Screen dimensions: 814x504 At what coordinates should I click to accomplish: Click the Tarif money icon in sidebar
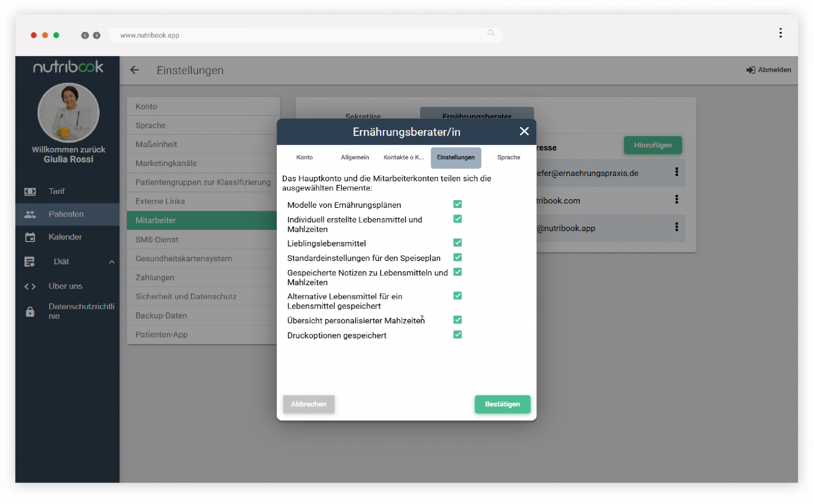click(x=30, y=191)
